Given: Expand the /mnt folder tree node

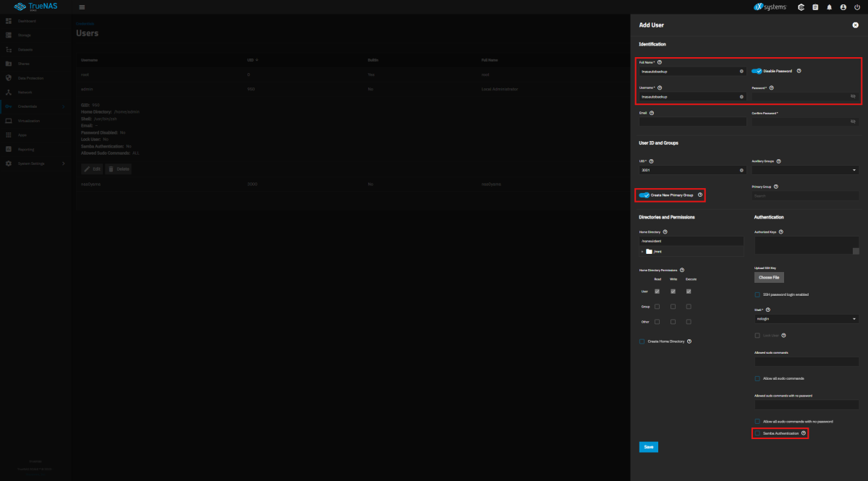Looking at the screenshot, I should [x=642, y=251].
